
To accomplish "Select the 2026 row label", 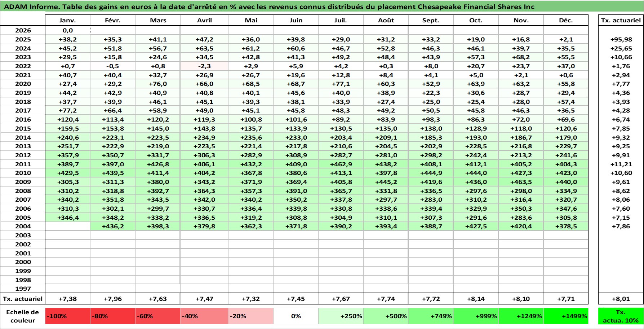I will click(23, 30).
